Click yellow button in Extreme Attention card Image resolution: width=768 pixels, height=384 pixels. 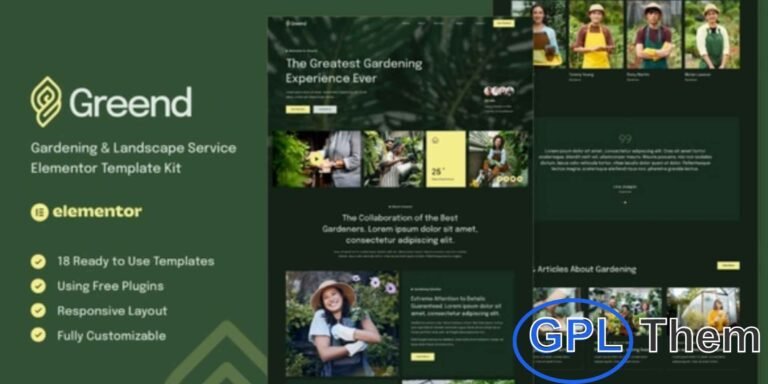coord(422,357)
